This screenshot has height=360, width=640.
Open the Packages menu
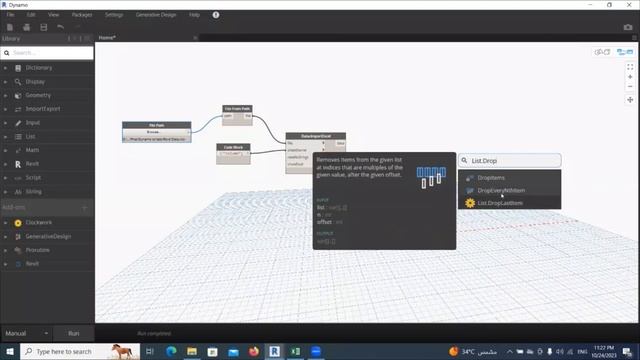82,15
